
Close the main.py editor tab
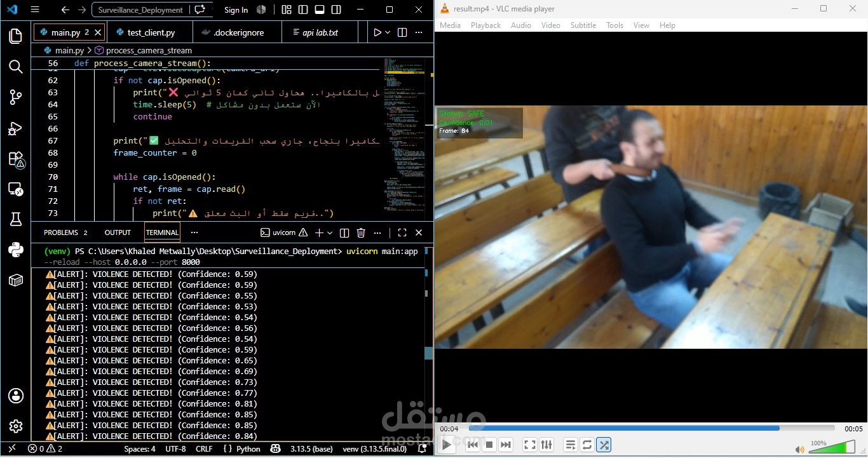click(98, 32)
